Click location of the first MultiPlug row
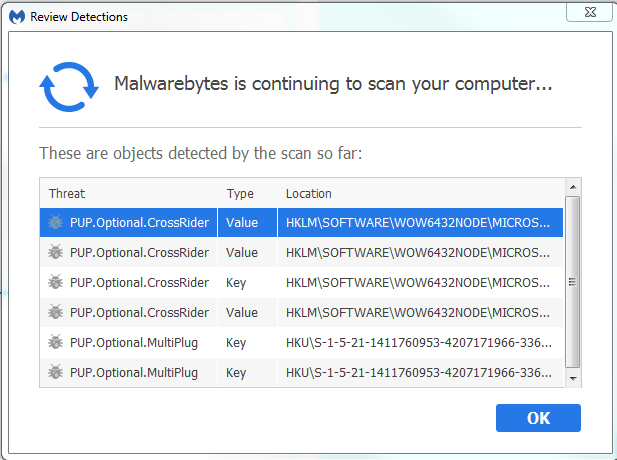Screen dimensions: 617x460 [x=418, y=342]
